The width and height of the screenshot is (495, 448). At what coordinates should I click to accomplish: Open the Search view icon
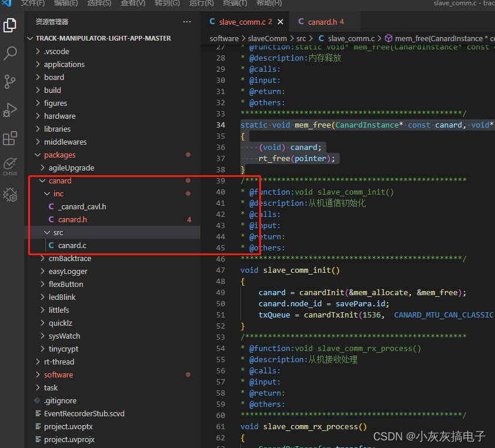tap(10, 54)
